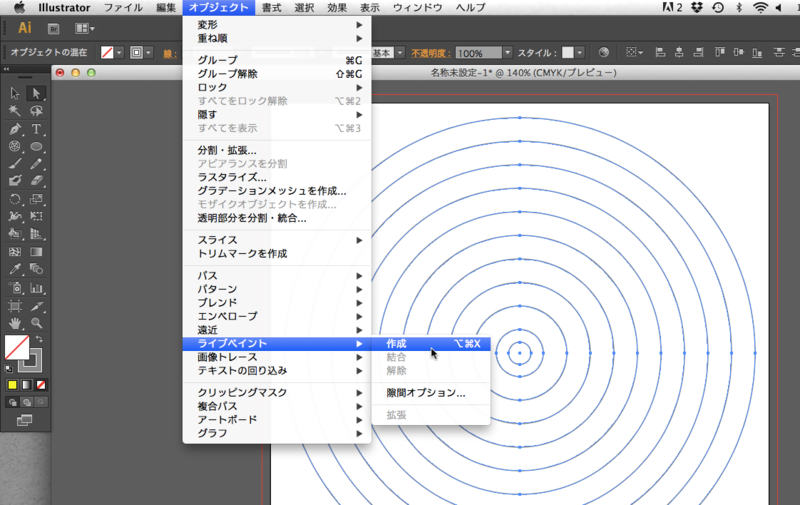Click the 不透明度 link
Image resolution: width=800 pixels, height=505 pixels.
431,53
